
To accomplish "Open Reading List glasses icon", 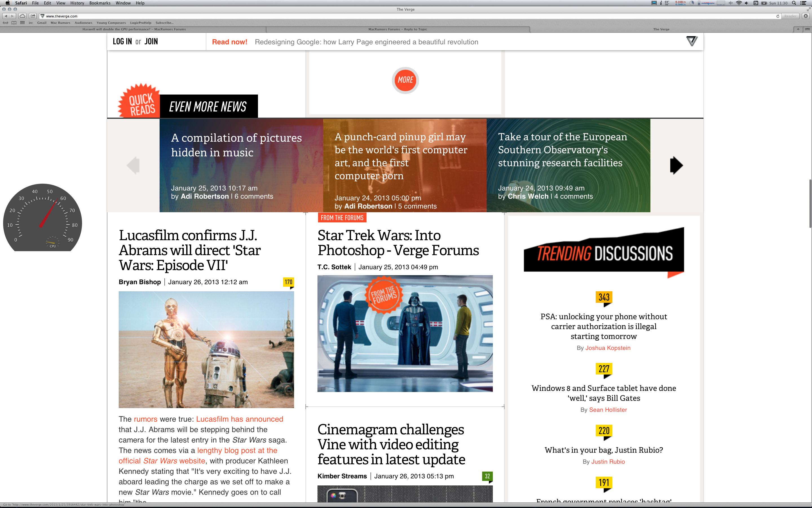I will (5, 23).
